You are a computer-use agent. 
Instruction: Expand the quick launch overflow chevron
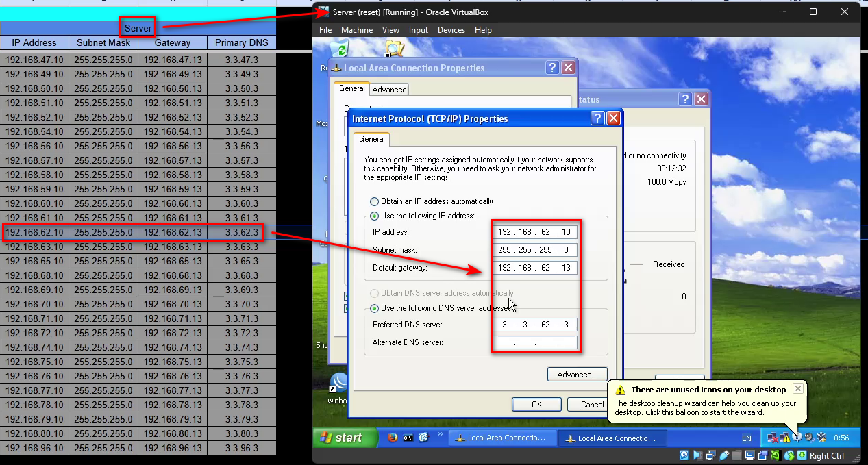[440, 434]
